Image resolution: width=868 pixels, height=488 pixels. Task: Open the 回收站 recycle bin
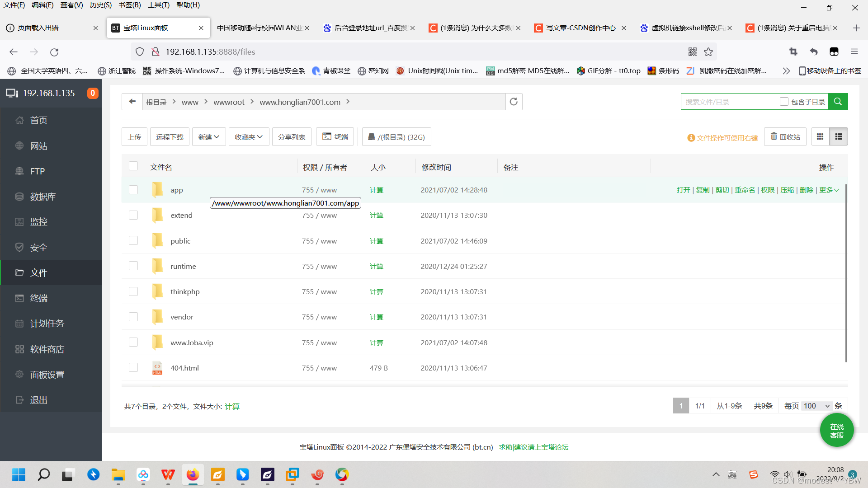[785, 136]
